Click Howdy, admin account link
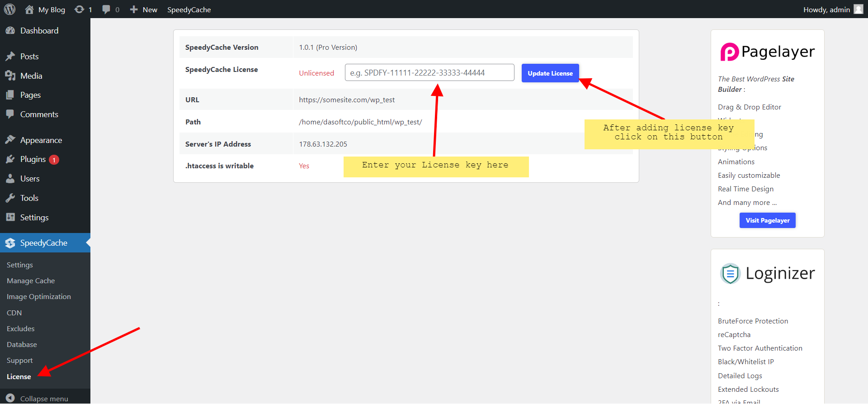The image size is (868, 404). 826,10
